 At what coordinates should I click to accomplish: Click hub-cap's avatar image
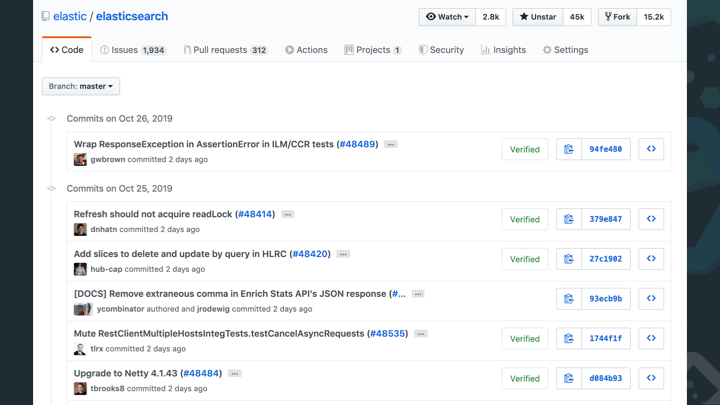click(x=80, y=269)
